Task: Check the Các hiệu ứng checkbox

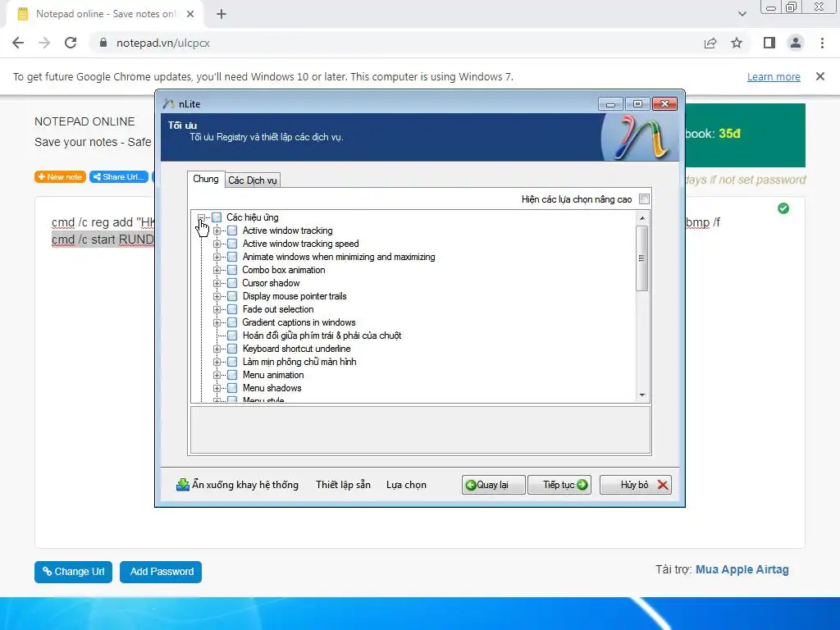Action: [217, 217]
